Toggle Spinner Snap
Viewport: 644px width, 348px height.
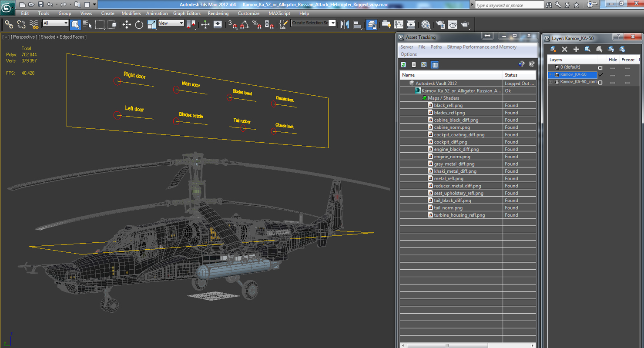click(x=269, y=24)
